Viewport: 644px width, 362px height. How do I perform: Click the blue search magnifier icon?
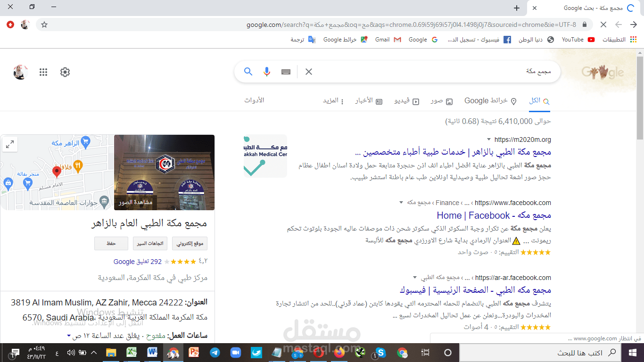coord(248,72)
